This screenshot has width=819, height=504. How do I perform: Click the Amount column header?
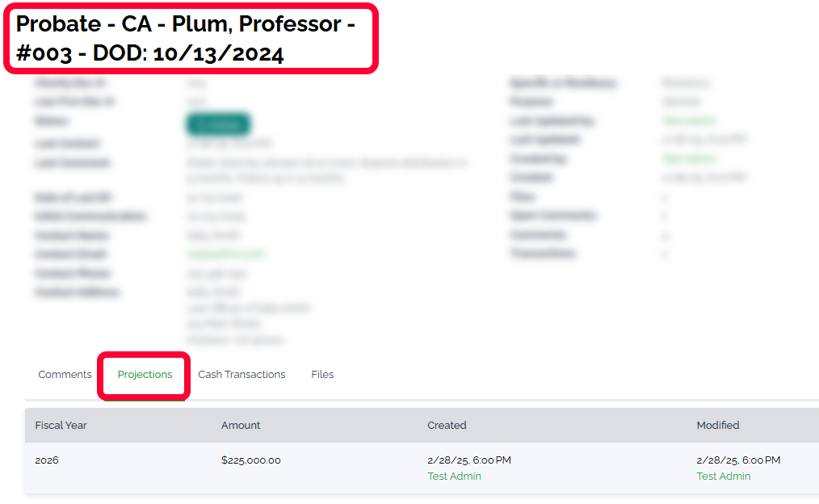(241, 425)
